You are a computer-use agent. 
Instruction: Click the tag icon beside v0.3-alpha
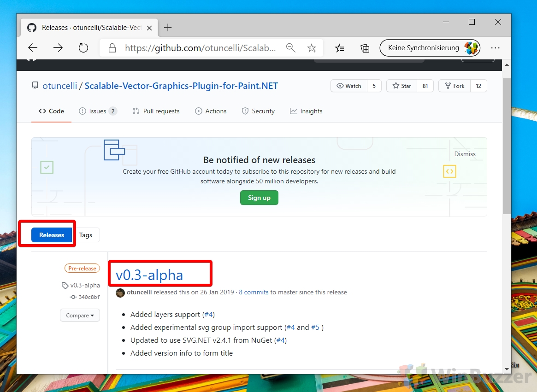[65, 286]
